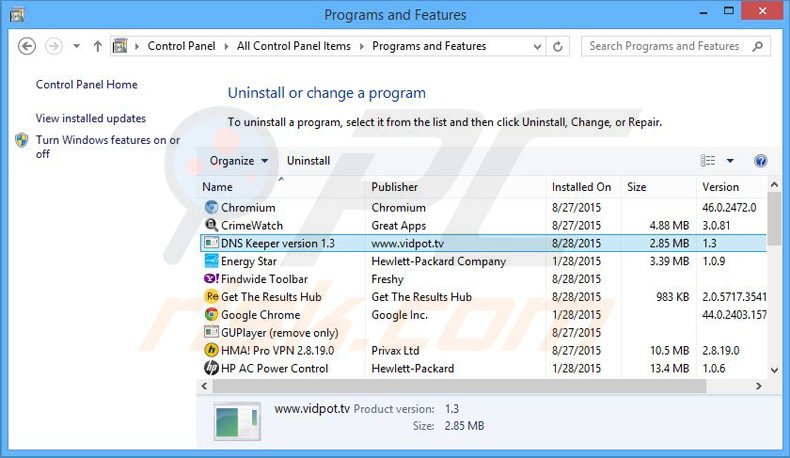This screenshot has height=458, width=790.
Task: Click the Findwide Toolbar icon
Action: 211,279
